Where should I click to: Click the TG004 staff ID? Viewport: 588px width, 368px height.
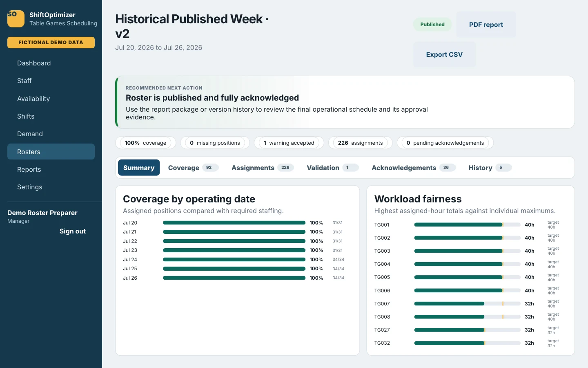[382, 264]
